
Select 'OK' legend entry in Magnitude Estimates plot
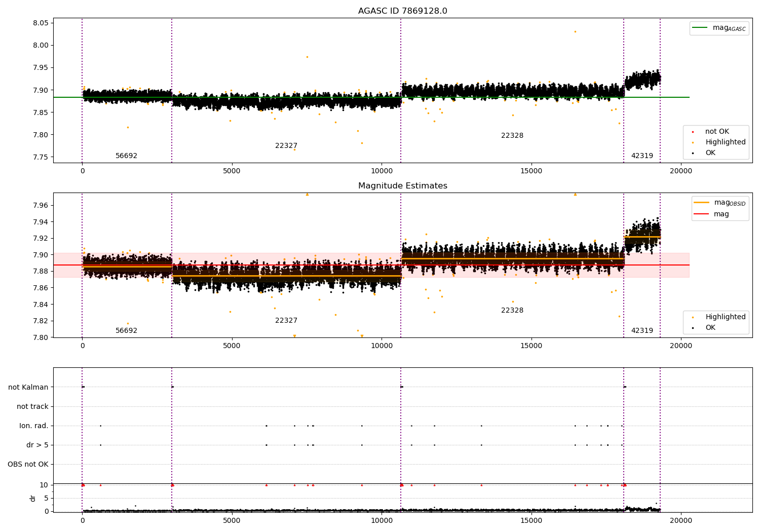click(x=710, y=328)
